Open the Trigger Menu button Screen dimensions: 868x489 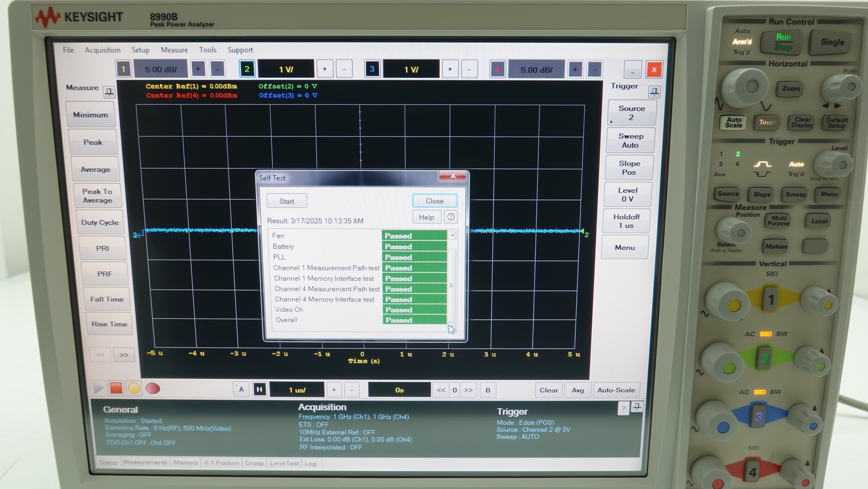pyautogui.click(x=625, y=247)
